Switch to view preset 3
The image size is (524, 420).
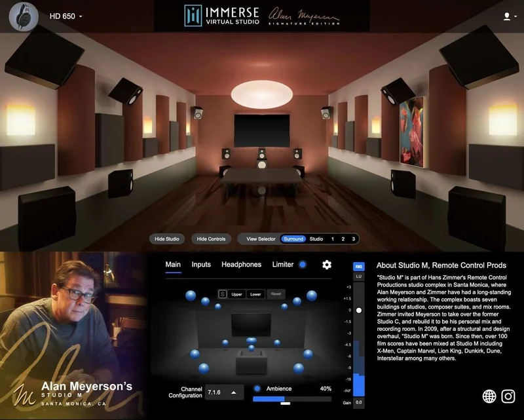click(353, 239)
